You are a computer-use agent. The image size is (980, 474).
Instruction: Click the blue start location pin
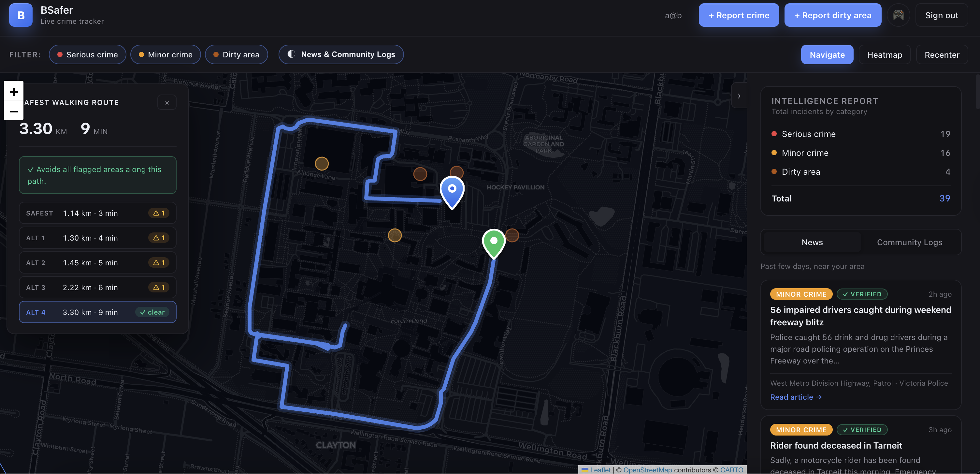452,191
